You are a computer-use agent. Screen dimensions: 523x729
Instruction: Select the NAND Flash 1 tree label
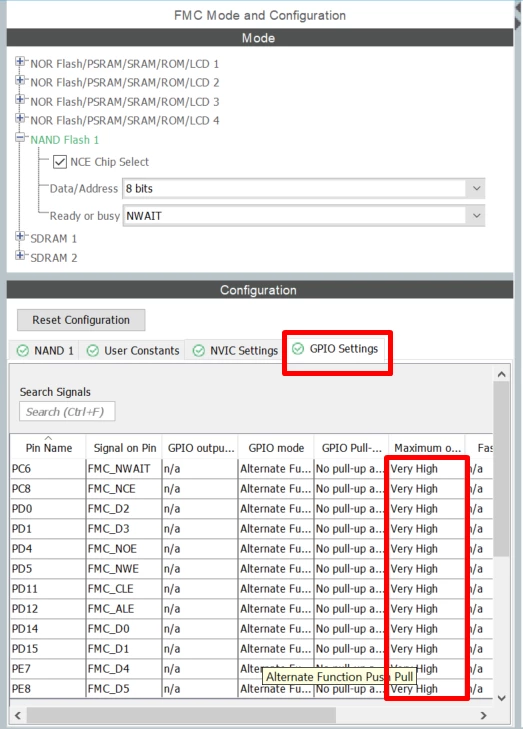pyautogui.click(x=65, y=140)
